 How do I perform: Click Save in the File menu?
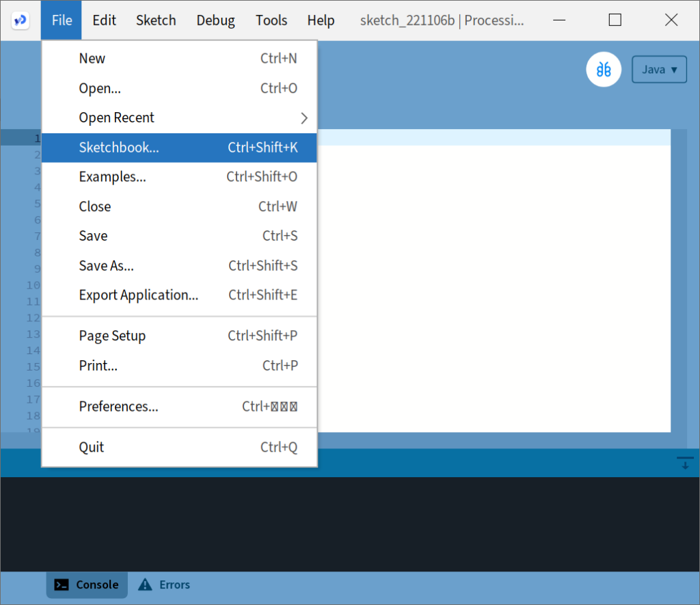point(179,236)
